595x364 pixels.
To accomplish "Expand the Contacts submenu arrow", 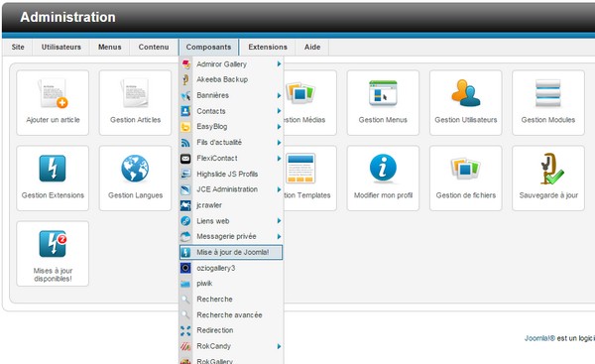I will click(279, 111).
